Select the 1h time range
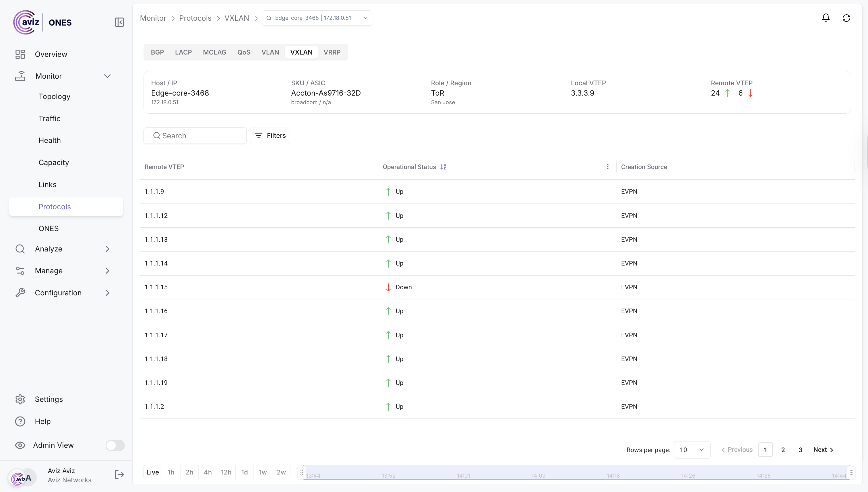The image size is (868, 492). (171, 472)
